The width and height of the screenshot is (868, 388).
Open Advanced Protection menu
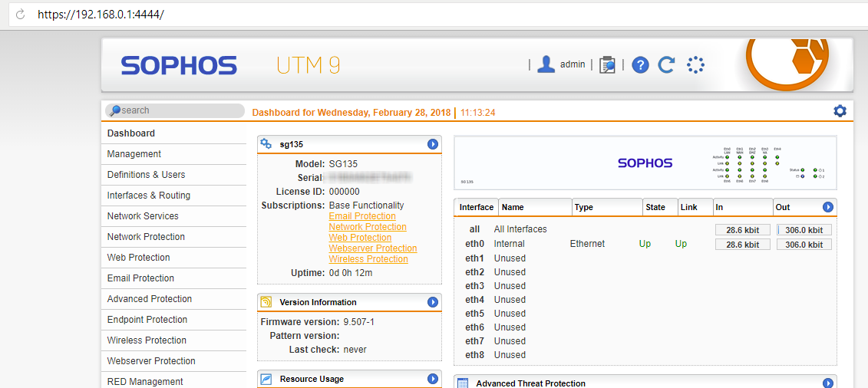(x=173, y=299)
